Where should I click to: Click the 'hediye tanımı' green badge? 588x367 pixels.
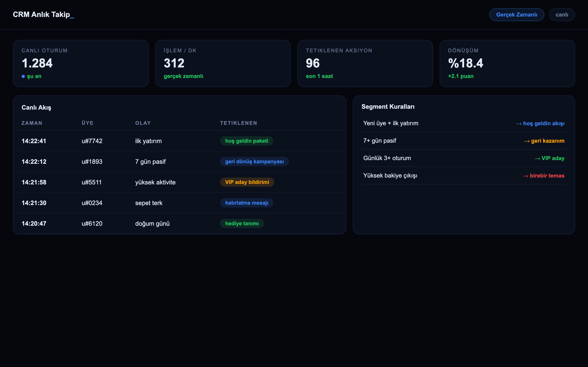coord(242,223)
